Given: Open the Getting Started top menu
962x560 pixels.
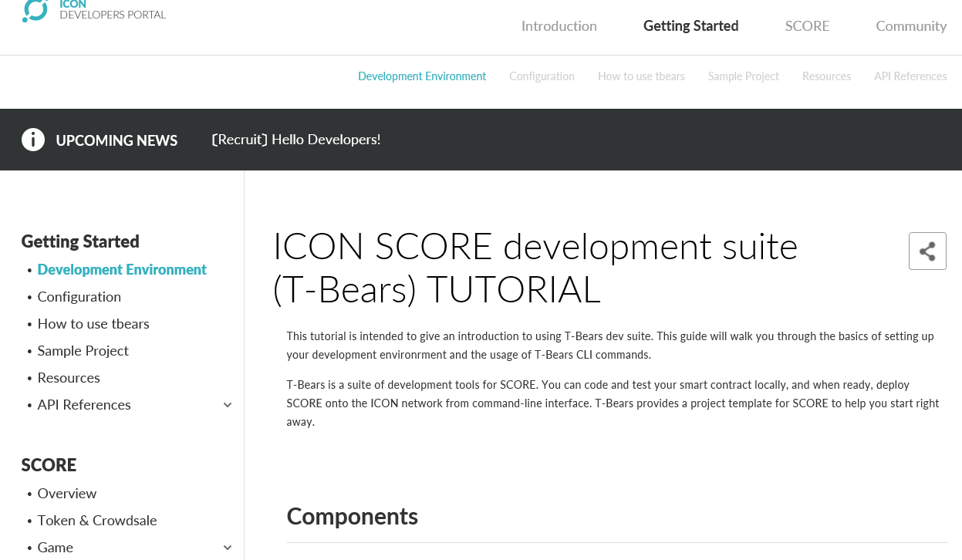Looking at the screenshot, I should (x=691, y=26).
